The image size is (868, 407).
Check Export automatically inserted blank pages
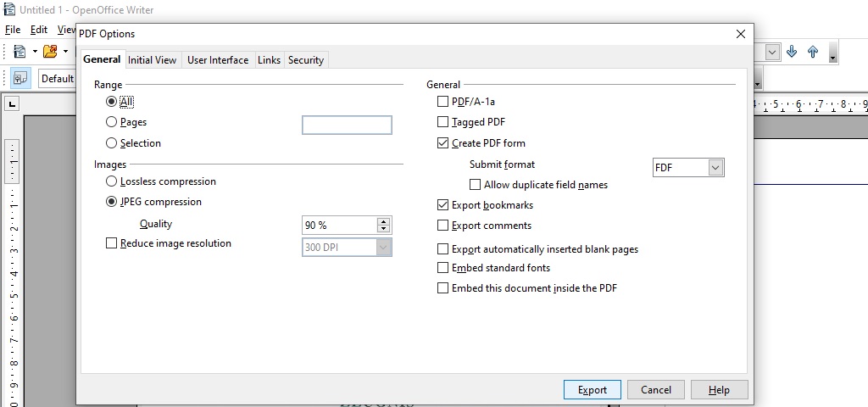point(442,249)
